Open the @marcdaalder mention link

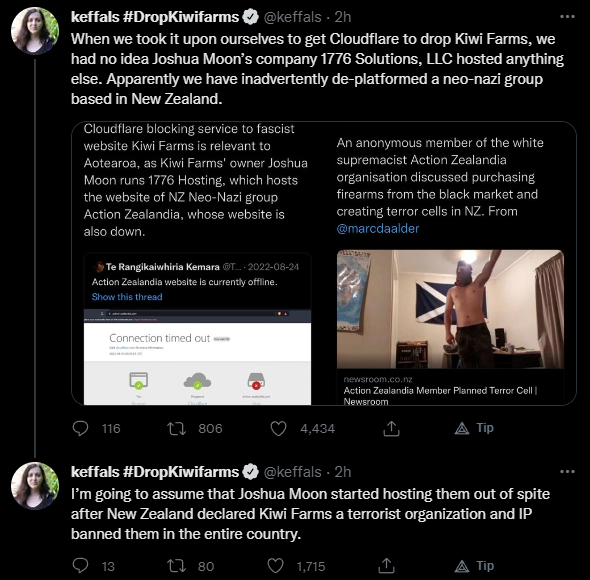(378, 228)
